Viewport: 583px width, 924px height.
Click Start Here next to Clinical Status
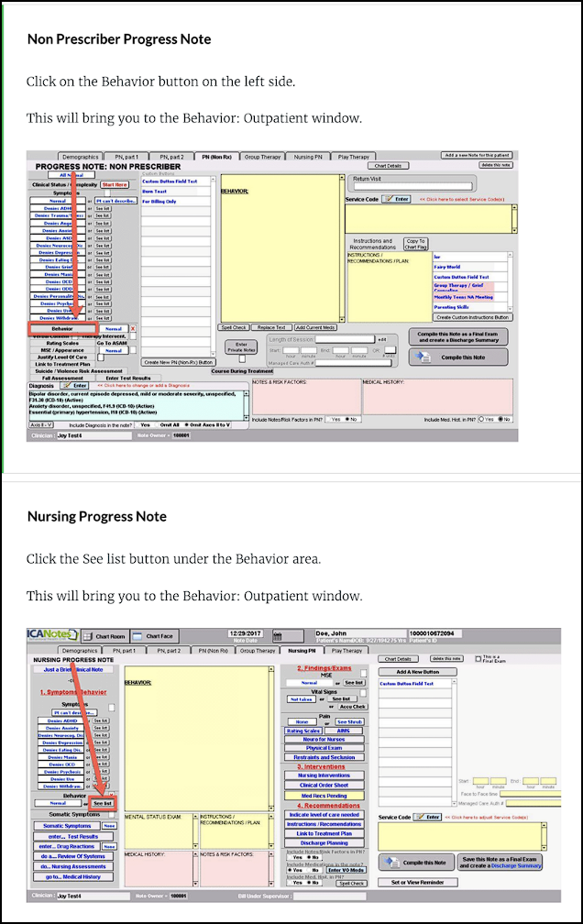[115, 184]
